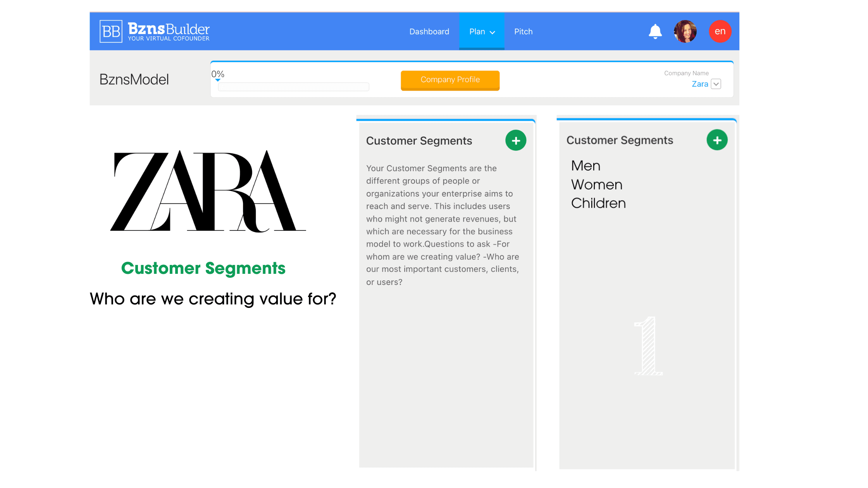Click the green plus icon on left Customer Segments
868x488 pixels.
click(x=515, y=140)
